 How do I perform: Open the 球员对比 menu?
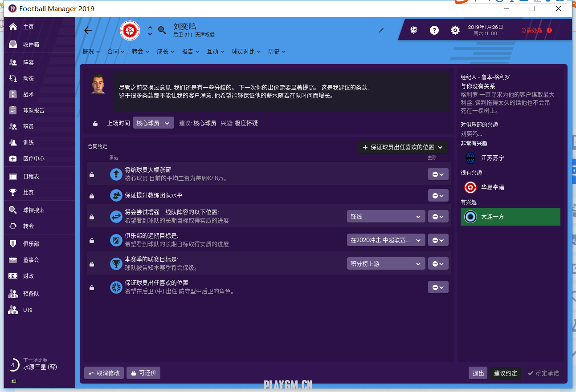coord(246,52)
